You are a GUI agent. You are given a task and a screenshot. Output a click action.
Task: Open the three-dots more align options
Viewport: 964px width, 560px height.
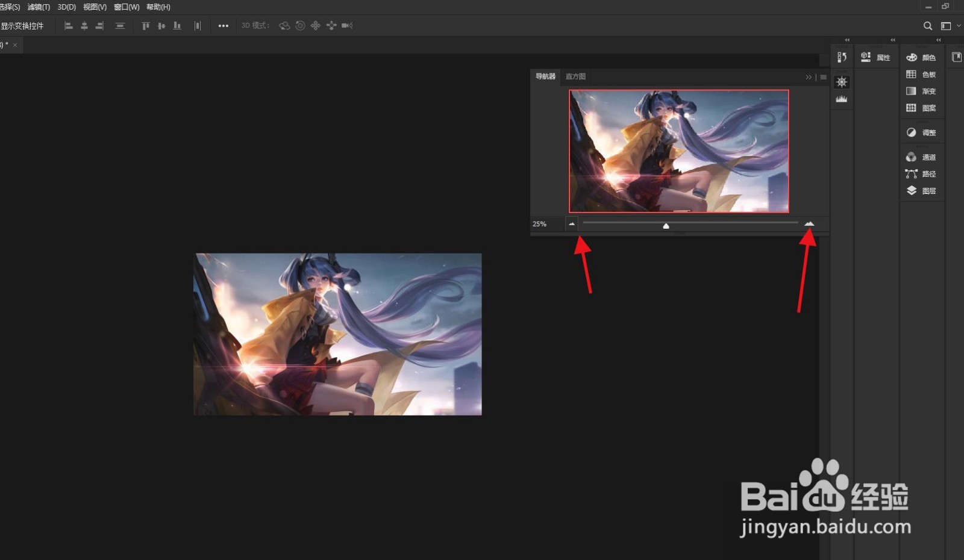[x=224, y=26]
